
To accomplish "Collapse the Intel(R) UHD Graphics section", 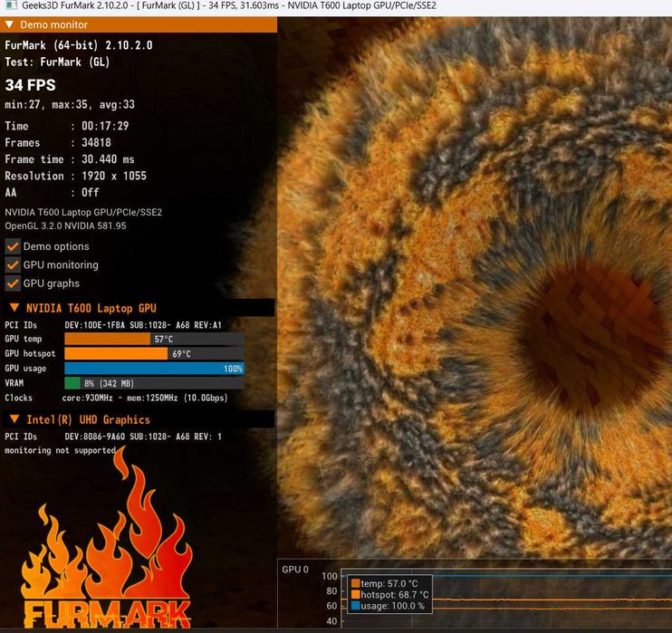I will click(x=14, y=419).
